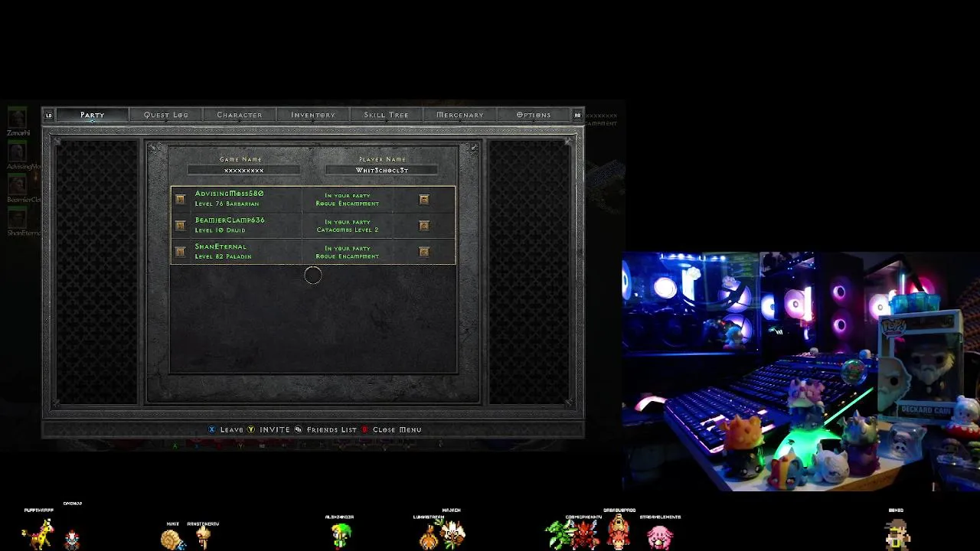The image size is (980, 551).
Task: Click the Player Name field showing Whit3choc3t
Action: 382,170
